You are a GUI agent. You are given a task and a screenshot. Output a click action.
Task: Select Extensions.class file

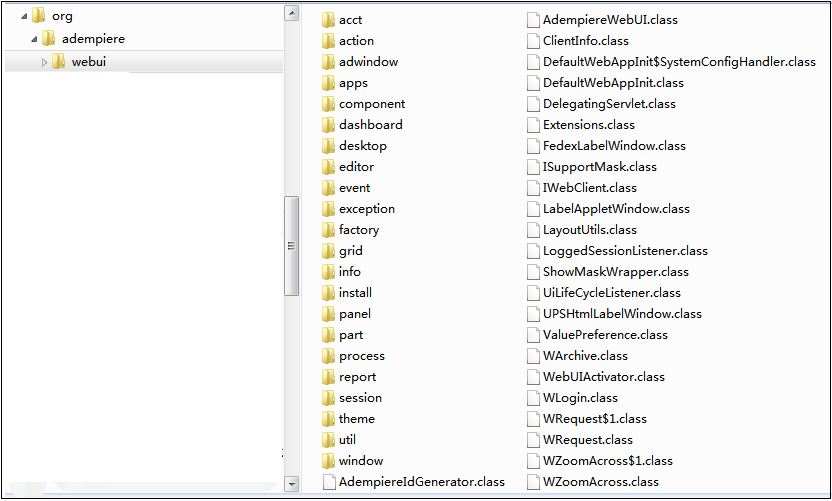click(x=580, y=125)
